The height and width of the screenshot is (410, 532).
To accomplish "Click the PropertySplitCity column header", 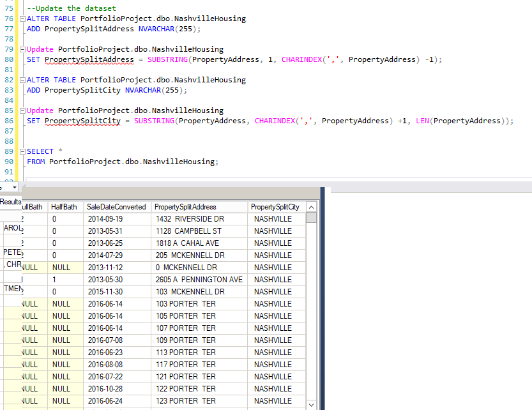I will pyautogui.click(x=275, y=207).
